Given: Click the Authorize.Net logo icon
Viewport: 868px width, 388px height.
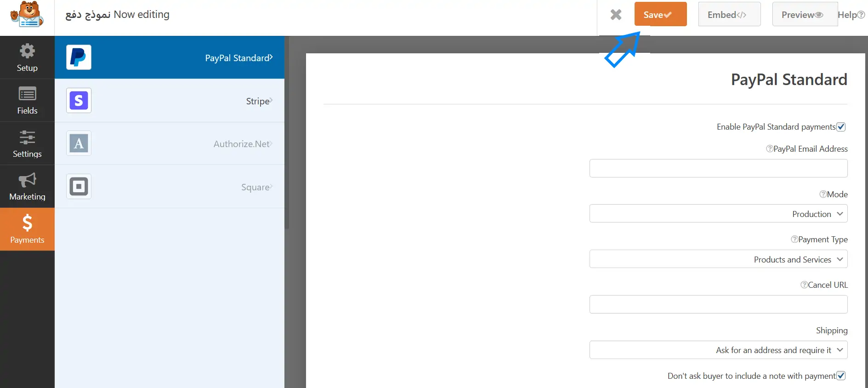Looking at the screenshot, I should [79, 143].
